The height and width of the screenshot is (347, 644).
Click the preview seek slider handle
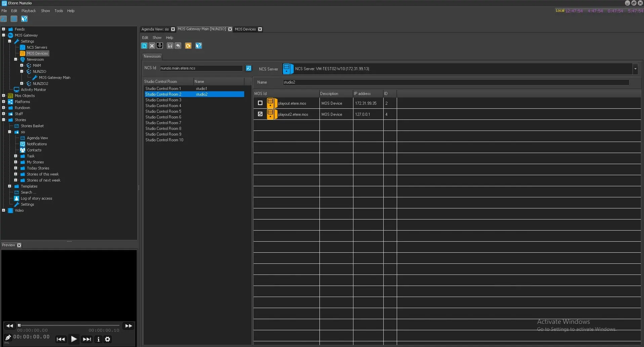tap(19, 325)
